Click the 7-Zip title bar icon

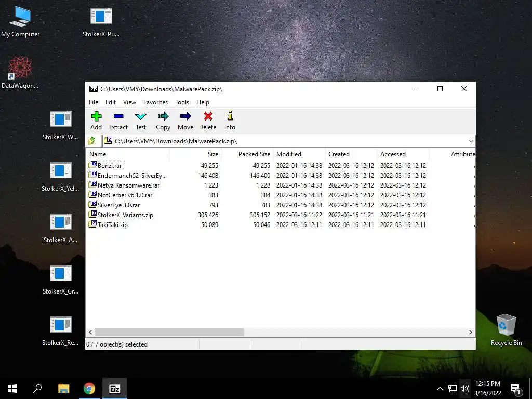click(94, 89)
